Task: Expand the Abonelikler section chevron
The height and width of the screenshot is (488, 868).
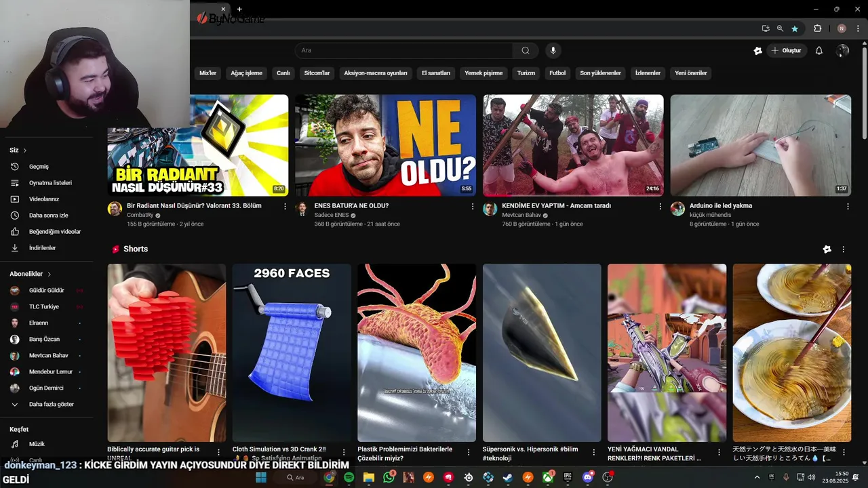Action: point(49,274)
